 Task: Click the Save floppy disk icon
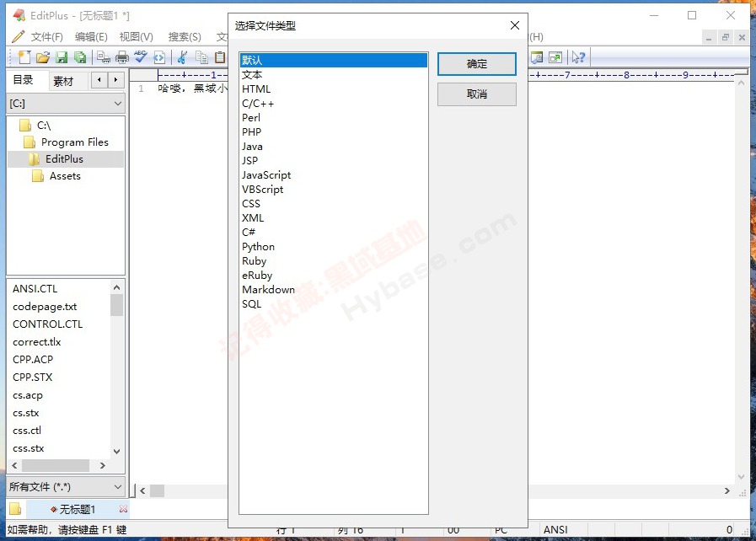pyautogui.click(x=62, y=57)
